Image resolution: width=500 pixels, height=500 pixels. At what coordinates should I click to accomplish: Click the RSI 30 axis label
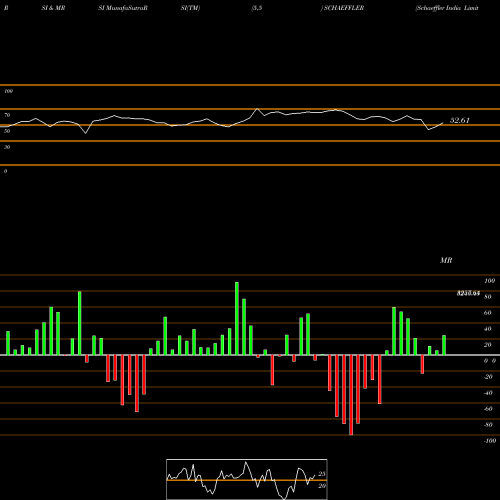[7, 147]
